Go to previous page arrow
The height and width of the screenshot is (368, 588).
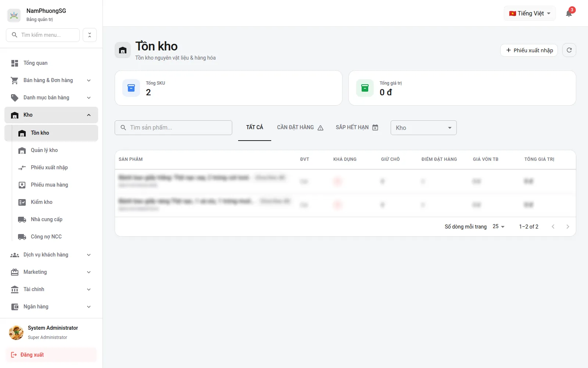553,227
